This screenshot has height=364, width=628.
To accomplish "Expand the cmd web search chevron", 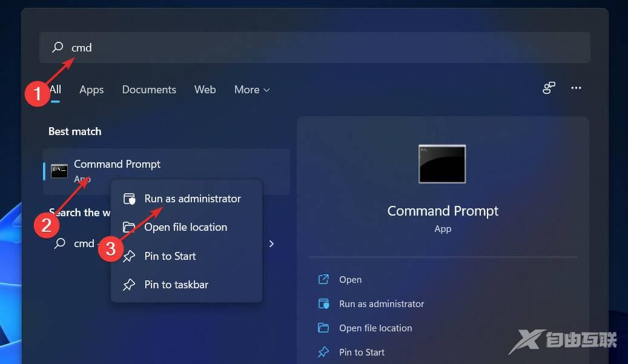I will click(271, 243).
